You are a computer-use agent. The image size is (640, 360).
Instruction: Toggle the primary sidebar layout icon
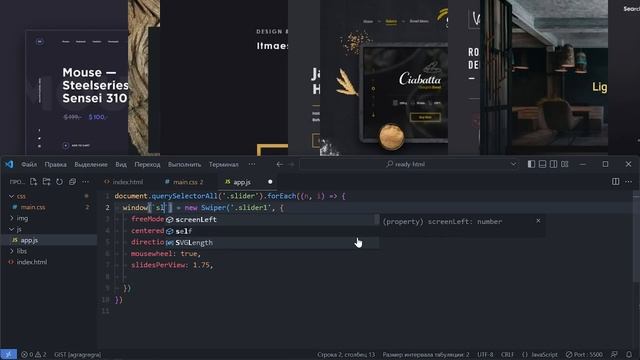pos(531,164)
